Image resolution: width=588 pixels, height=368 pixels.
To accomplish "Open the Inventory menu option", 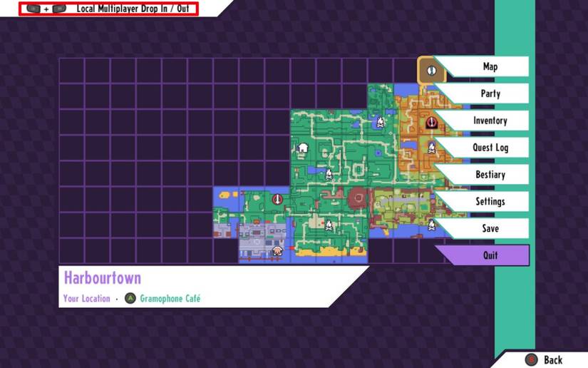I will coord(490,121).
